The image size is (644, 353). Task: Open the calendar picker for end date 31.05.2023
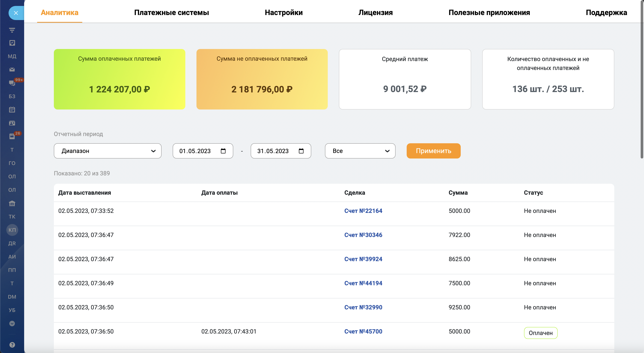(x=301, y=151)
